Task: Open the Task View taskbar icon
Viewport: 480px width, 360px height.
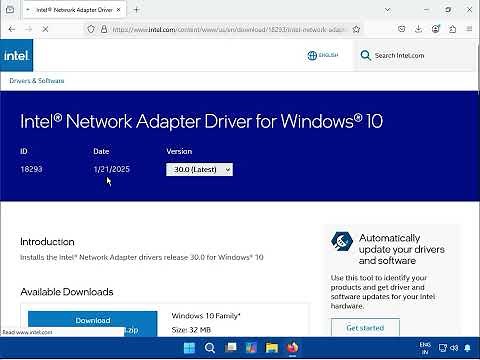Action: pyautogui.click(x=230, y=348)
